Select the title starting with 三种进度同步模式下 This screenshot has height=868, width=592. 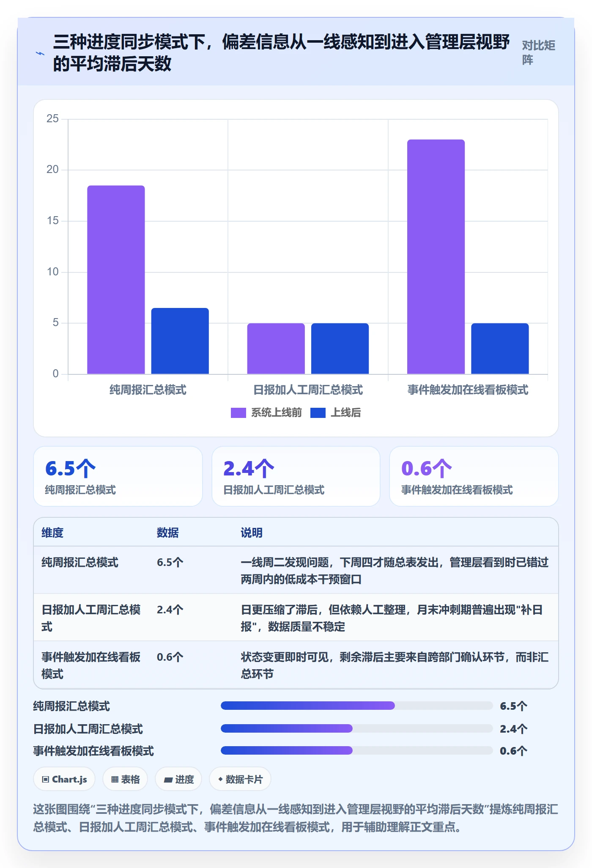click(x=281, y=53)
